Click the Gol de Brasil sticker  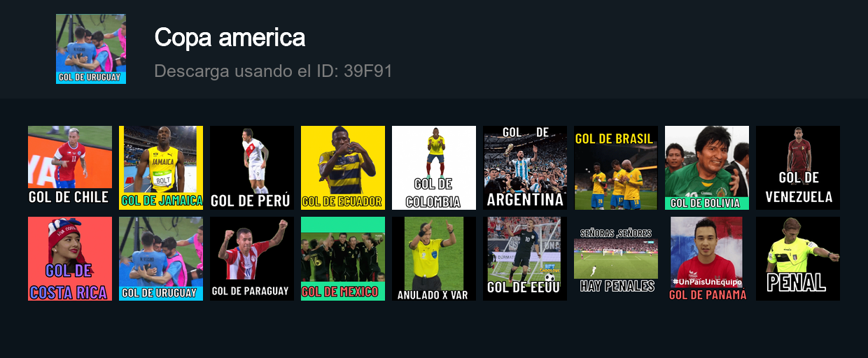pyautogui.click(x=616, y=168)
